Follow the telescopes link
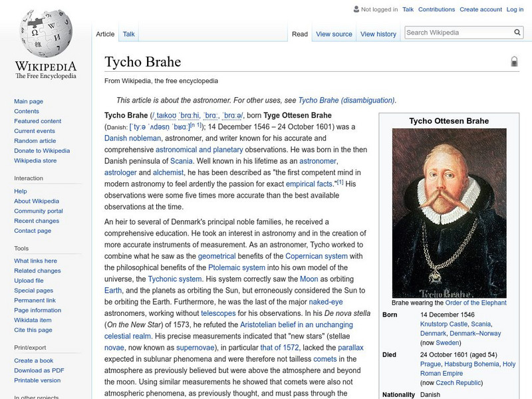Viewport: 532px width, 399px height. pos(218,313)
